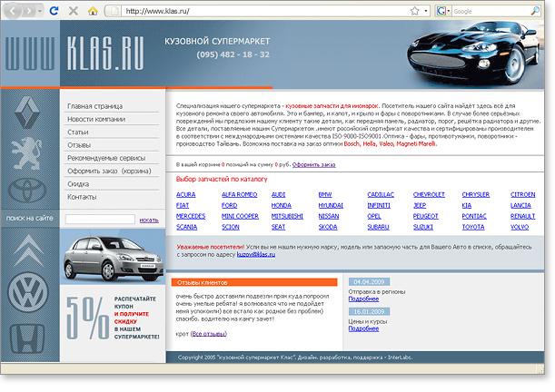Image resolution: width=555 pixels, height=392 pixels.
Task: Open the Google search engine selector
Action: coord(442,11)
